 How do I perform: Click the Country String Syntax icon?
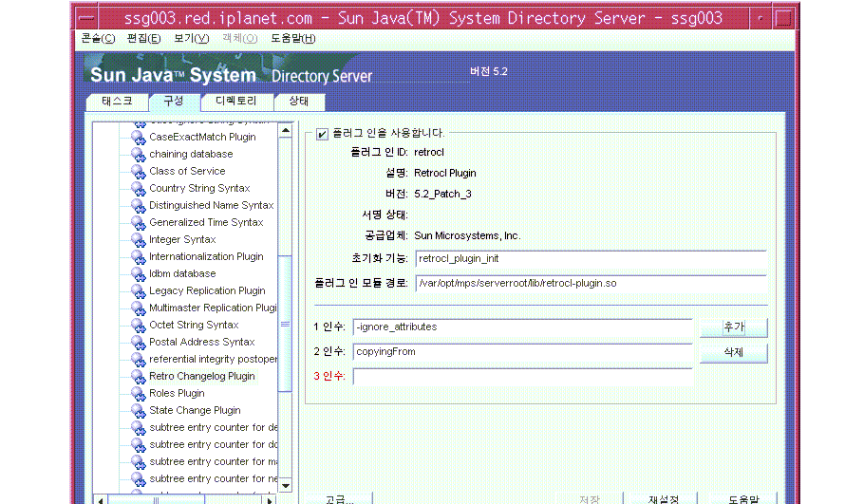[x=139, y=189]
